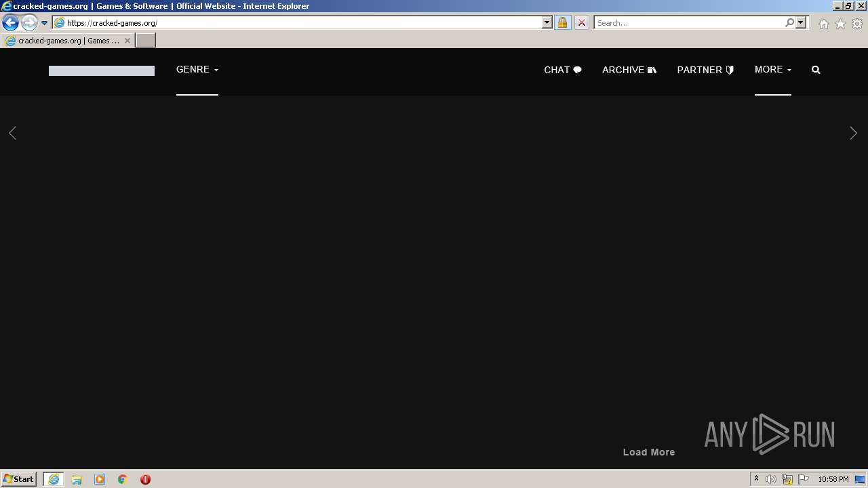
Task: Open a new blank tab
Action: [146, 41]
